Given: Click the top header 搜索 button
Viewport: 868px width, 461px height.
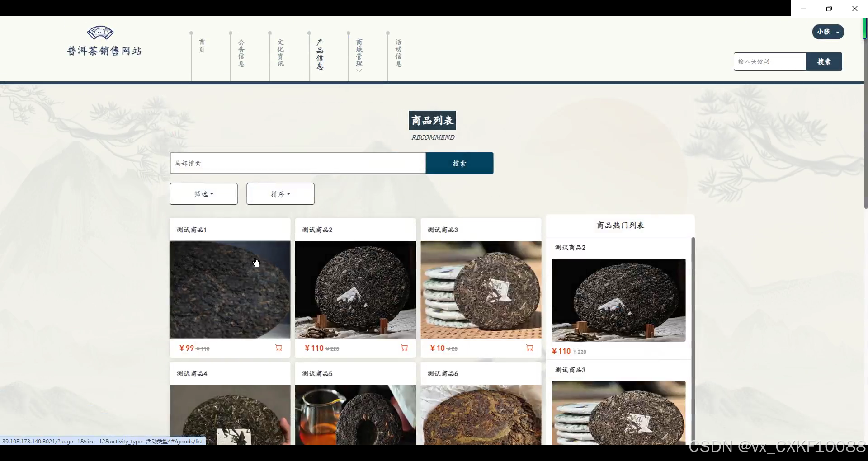Looking at the screenshot, I should pos(824,61).
